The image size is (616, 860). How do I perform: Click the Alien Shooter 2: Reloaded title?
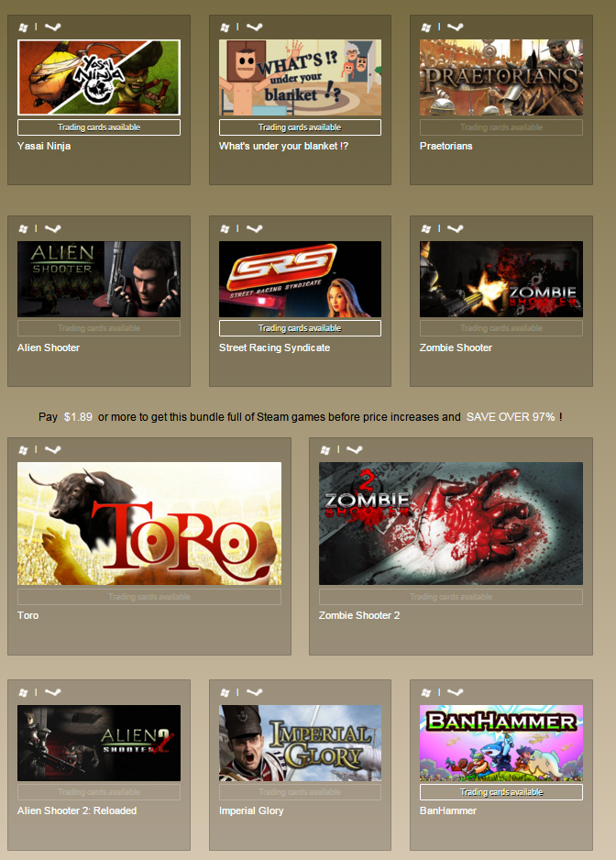click(77, 810)
